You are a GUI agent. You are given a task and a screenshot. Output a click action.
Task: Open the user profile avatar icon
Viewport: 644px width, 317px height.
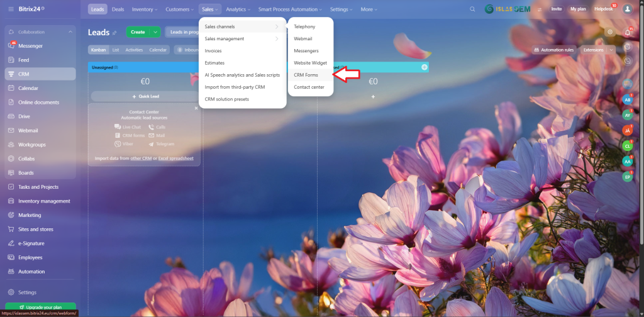(627, 9)
